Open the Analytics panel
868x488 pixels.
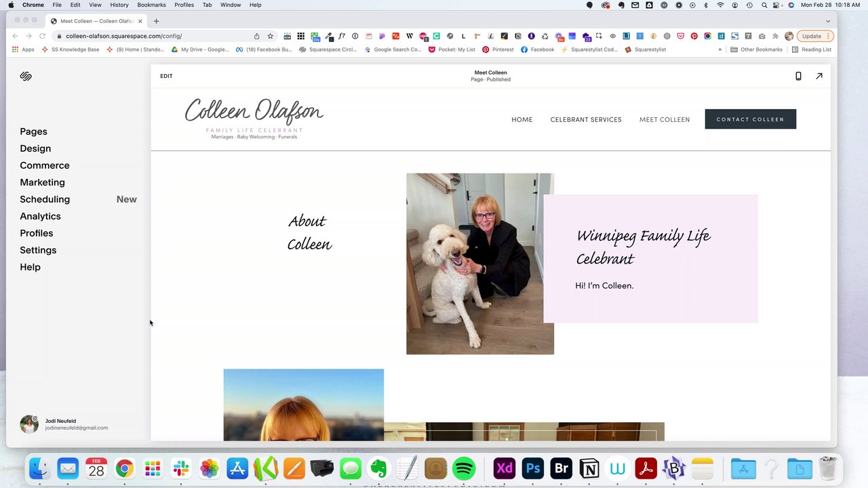pos(40,216)
